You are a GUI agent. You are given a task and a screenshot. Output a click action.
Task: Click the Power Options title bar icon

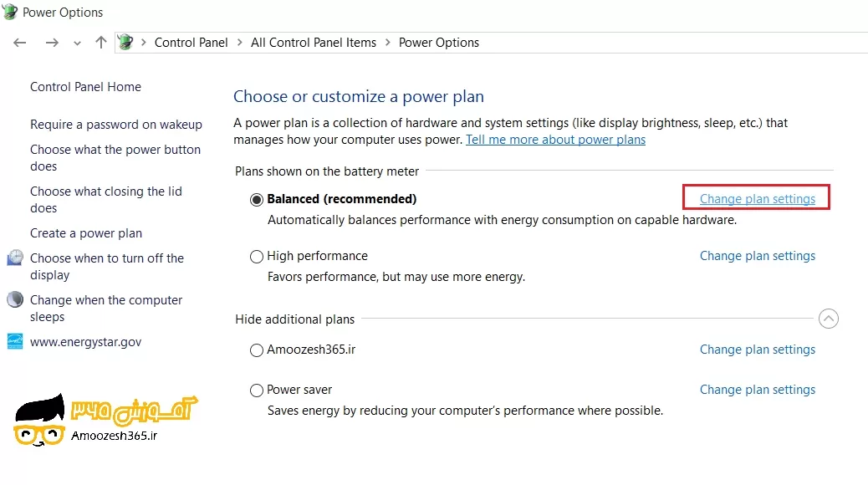pos(10,12)
